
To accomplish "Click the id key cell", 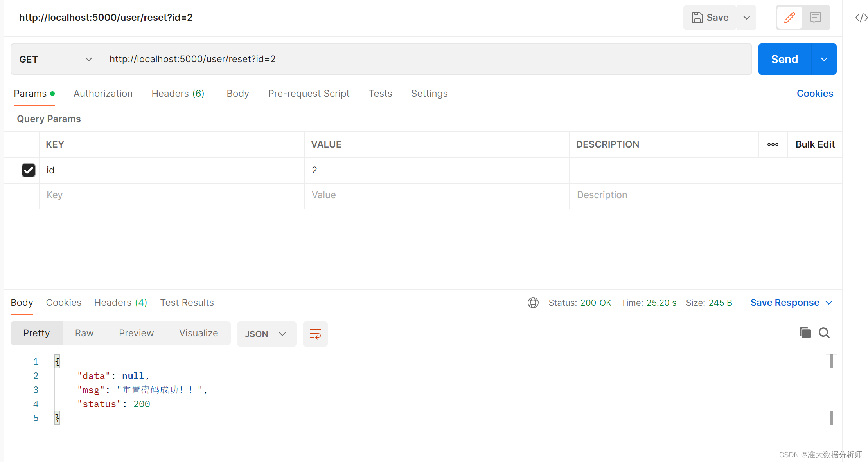I will click(x=172, y=170).
